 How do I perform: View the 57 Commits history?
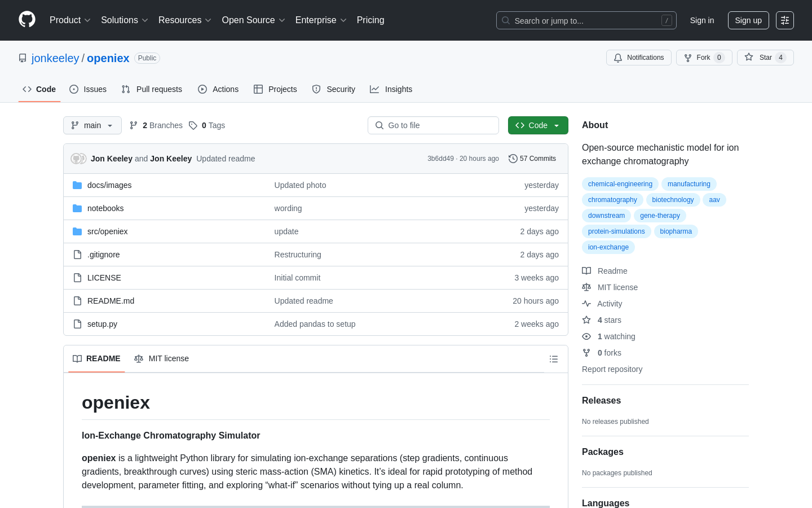532,159
